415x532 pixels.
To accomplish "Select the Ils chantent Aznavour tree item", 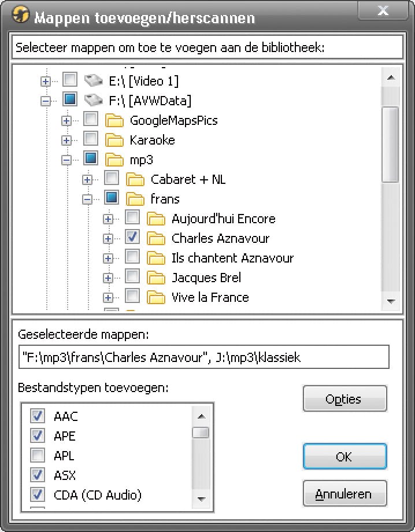I will click(232, 258).
